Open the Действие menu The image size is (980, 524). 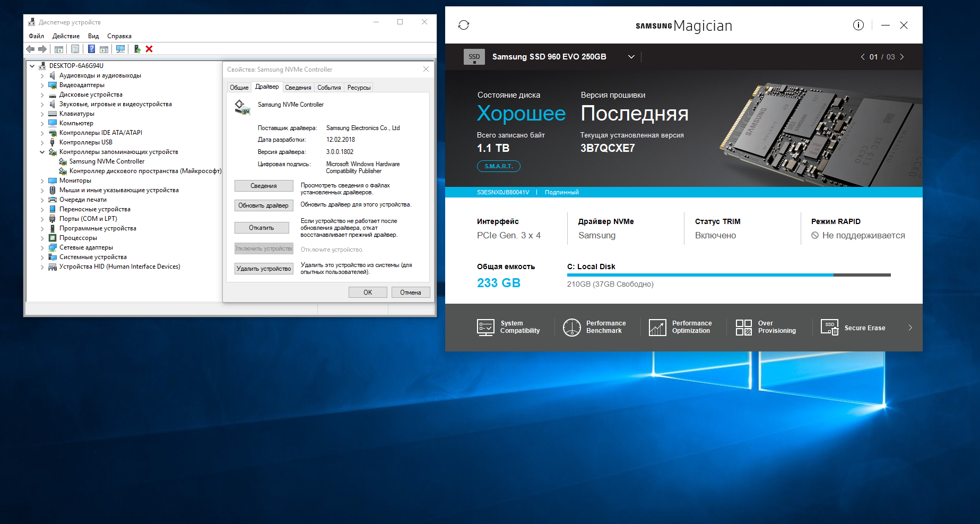(66, 36)
